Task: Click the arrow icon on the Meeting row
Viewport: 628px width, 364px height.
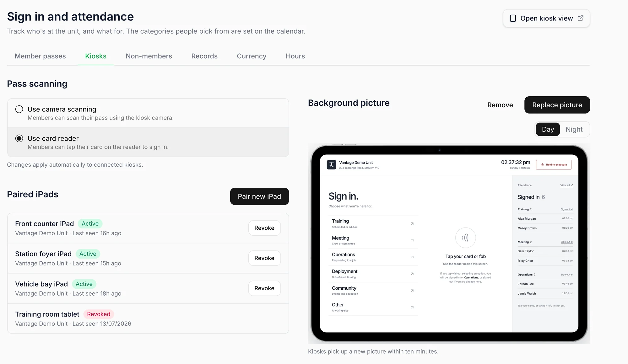Action: [x=412, y=240]
